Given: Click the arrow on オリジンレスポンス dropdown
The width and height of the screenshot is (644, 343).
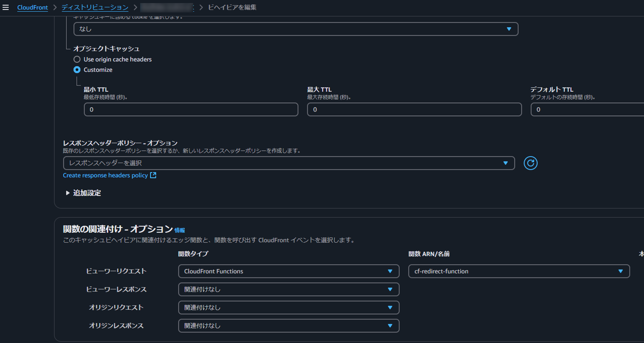Looking at the screenshot, I should (x=390, y=325).
